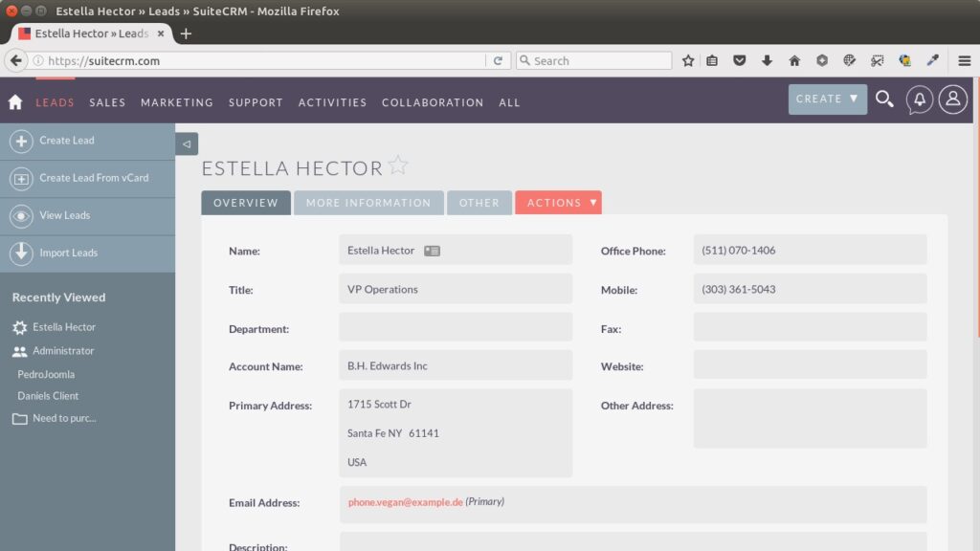
Task: Open the ACTIONS dropdown
Action: pos(558,202)
